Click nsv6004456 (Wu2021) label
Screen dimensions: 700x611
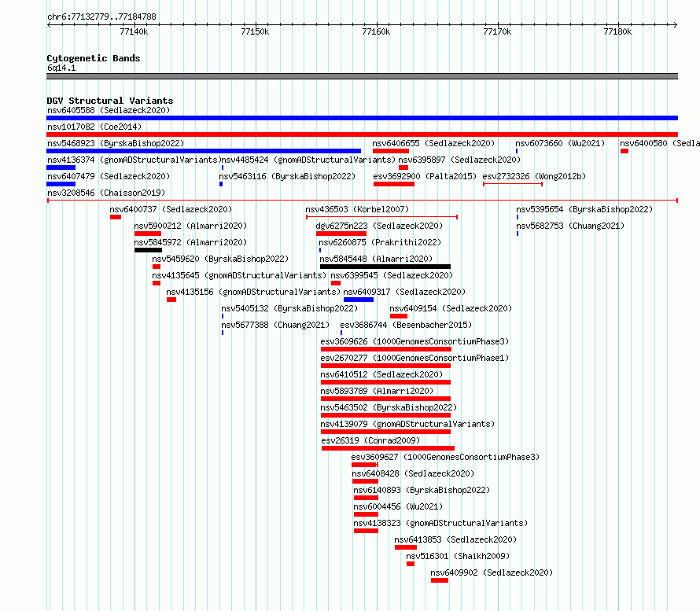398,506
